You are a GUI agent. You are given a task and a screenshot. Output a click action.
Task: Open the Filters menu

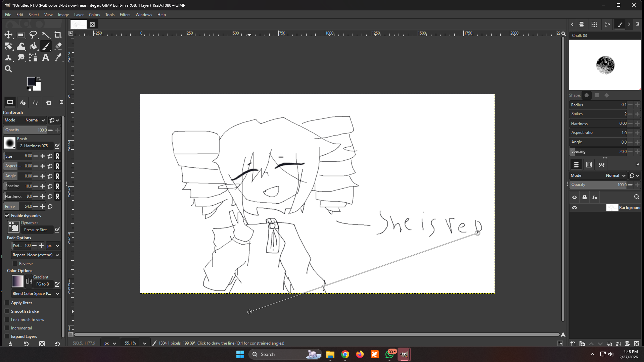point(125,15)
